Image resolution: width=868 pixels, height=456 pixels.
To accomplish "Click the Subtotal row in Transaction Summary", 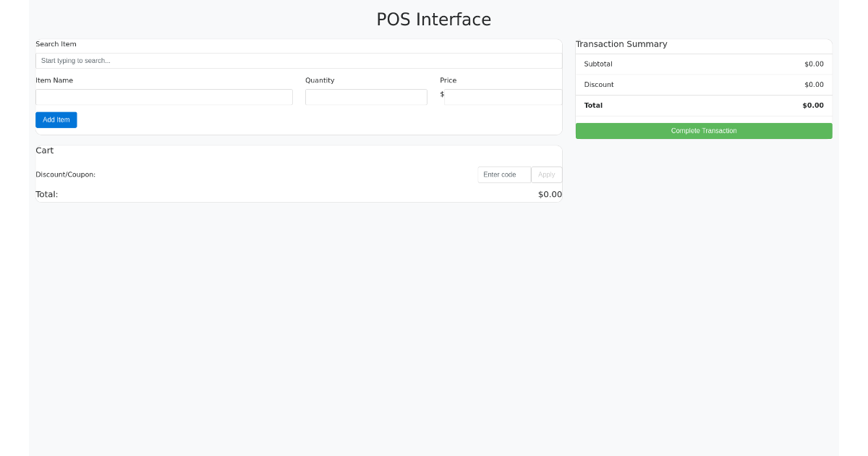I will [704, 64].
